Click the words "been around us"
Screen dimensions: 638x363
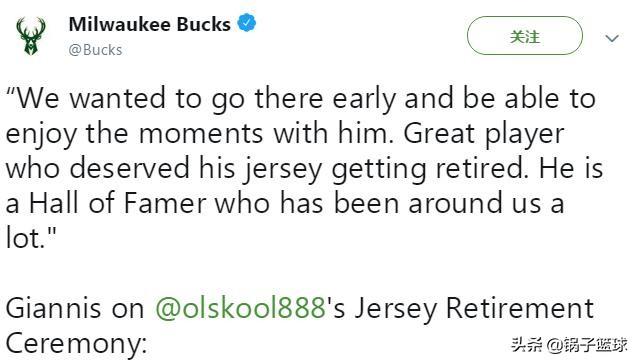pos(438,203)
